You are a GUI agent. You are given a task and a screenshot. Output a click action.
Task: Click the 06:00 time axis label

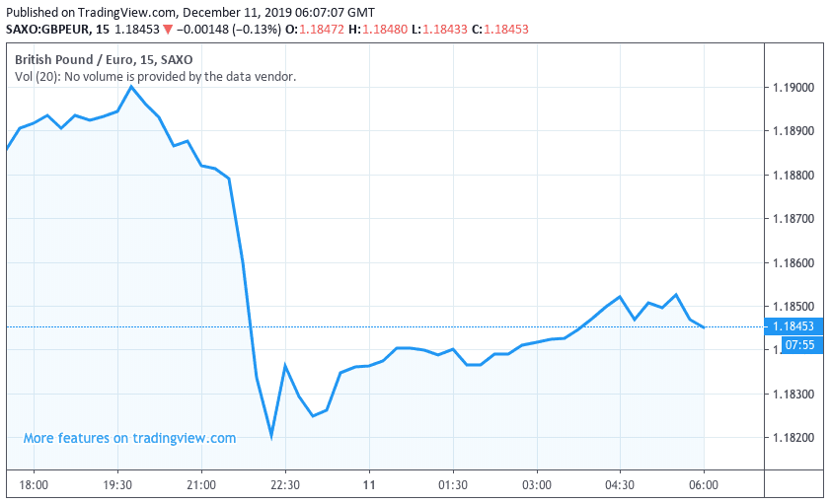(704, 486)
